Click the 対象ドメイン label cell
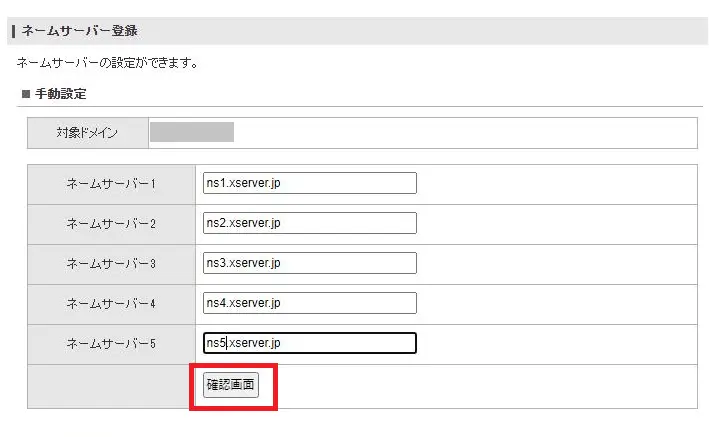 (x=88, y=133)
